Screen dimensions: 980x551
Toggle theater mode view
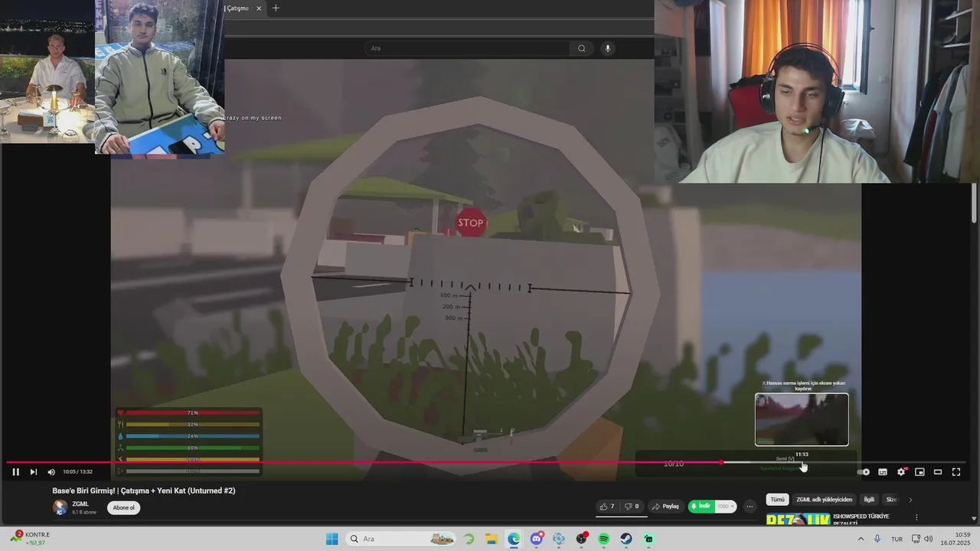[x=938, y=472]
